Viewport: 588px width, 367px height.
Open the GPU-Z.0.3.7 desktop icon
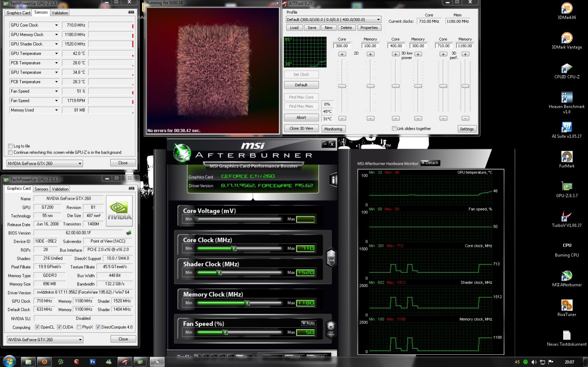pyautogui.click(x=567, y=189)
